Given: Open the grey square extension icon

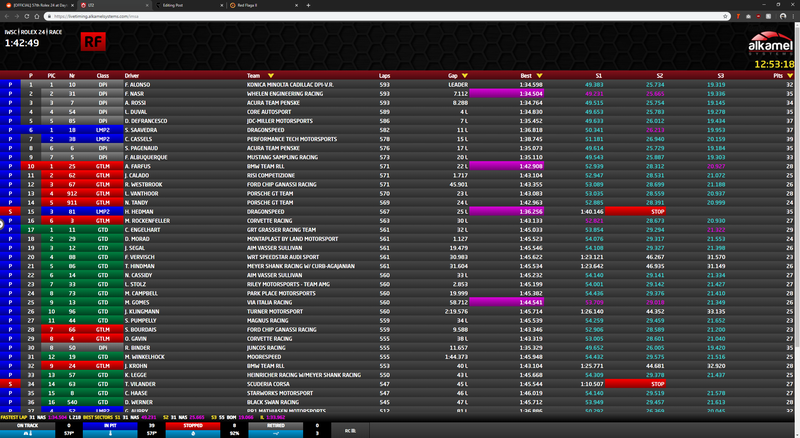Looking at the screenshot, I should [x=768, y=16].
